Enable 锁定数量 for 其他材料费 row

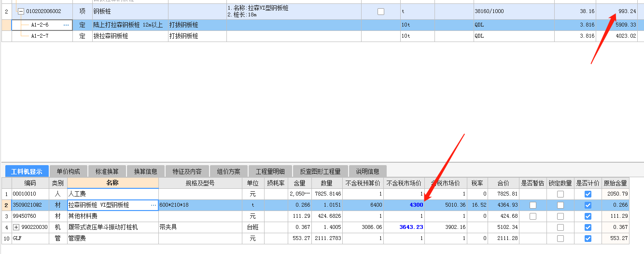click(x=560, y=216)
